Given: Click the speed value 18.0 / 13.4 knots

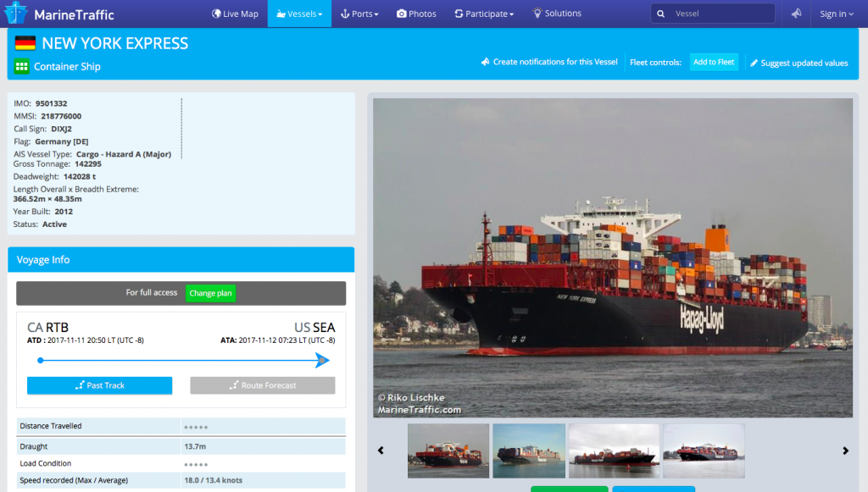Looking at the screenshot, I should [x=213, y=480].
